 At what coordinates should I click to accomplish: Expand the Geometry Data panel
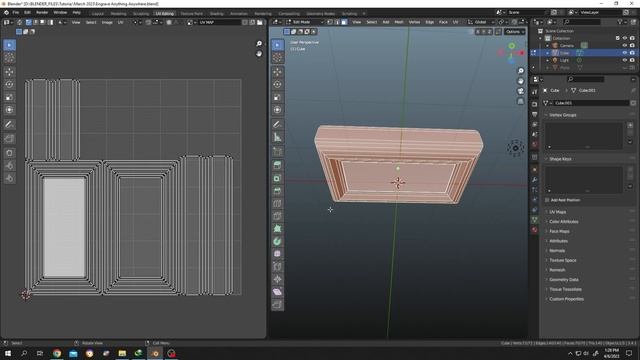point(564,280)
